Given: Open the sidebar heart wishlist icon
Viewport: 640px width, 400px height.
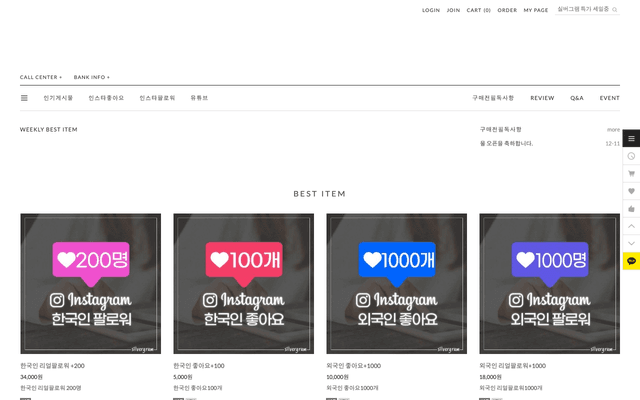Looking at the screenshot, I should pos(631,191).
